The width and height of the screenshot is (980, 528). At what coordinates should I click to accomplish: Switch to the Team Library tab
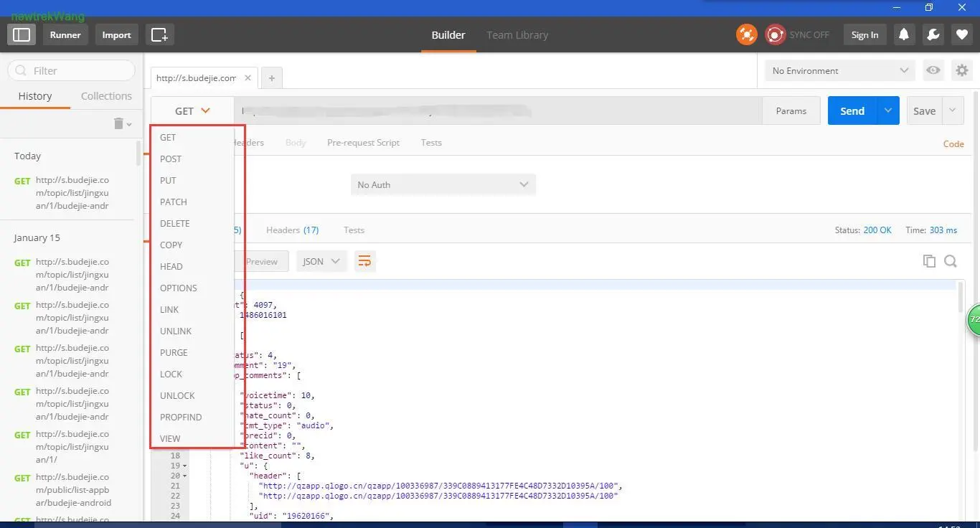[x=517, y=34]
